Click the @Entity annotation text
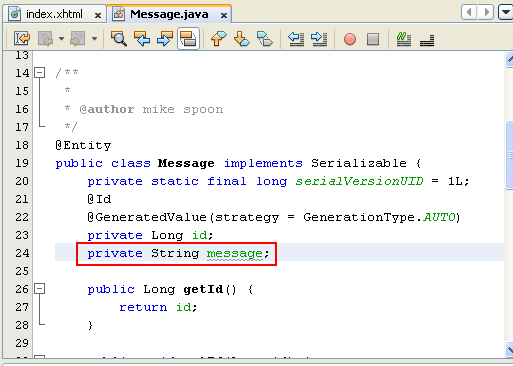 (x=83, y=145)
